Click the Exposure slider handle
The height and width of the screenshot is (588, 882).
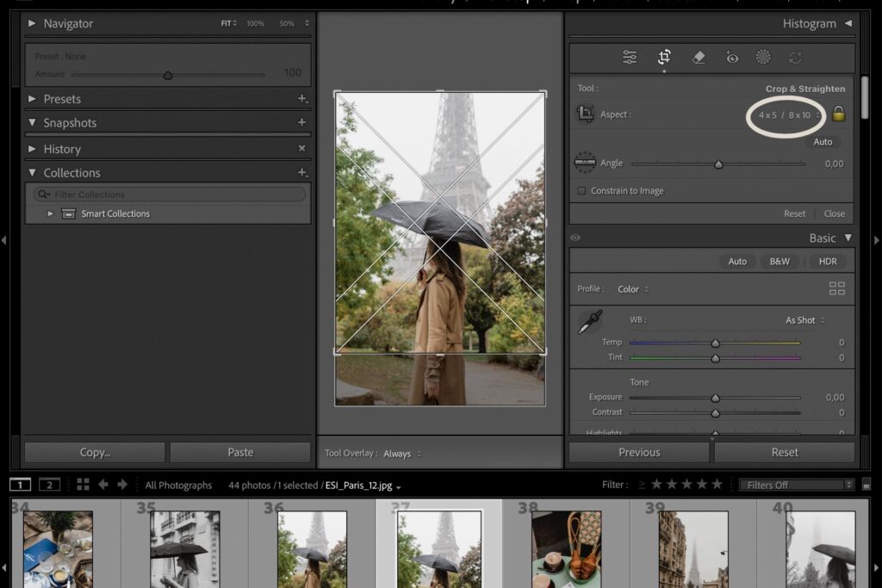click(x=715, y=398)
